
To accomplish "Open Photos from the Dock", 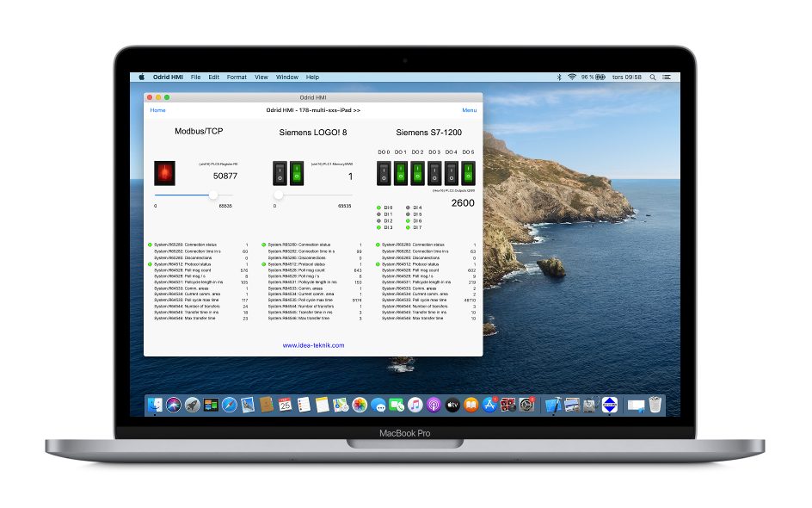I will (360, 405).
